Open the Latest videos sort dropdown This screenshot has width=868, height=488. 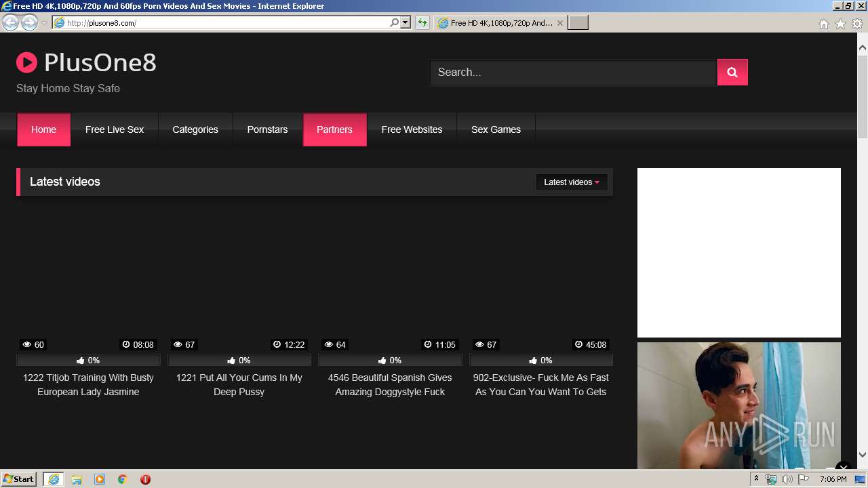(572, 182)
